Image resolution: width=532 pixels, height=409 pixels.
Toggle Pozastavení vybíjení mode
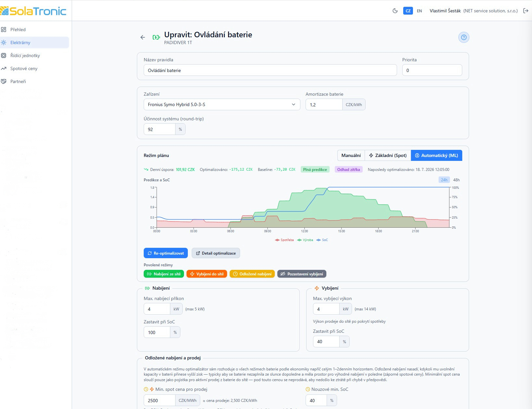302,274
